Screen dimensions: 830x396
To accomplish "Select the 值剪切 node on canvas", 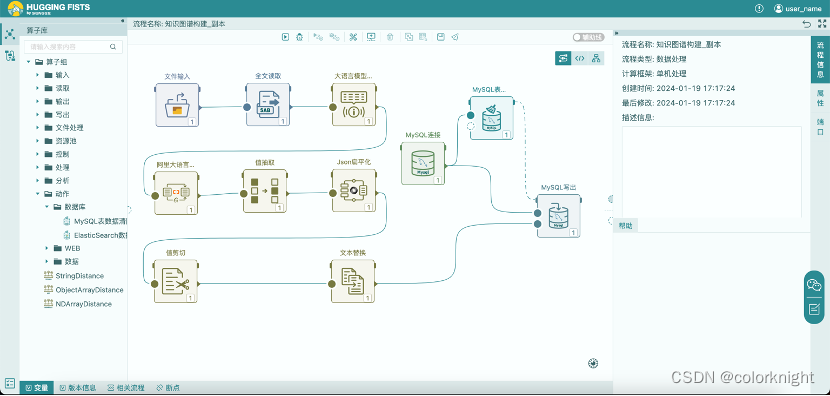I will coord(176,281).
